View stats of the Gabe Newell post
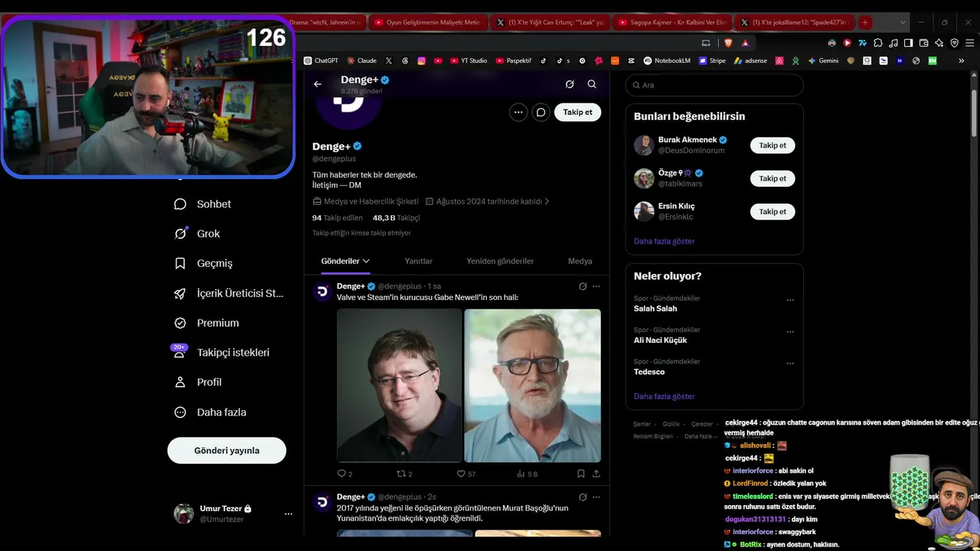Image resolution: width=980 pixels, height=551 pixels. pos(528,474)
